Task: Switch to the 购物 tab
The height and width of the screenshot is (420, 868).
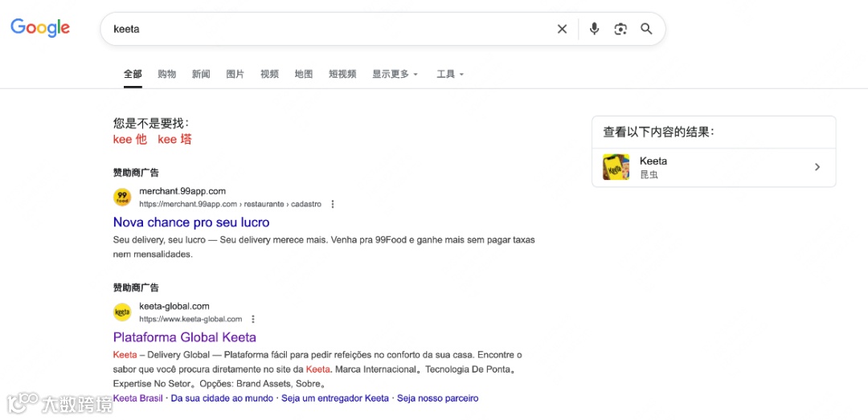Action: coord(166,74)
